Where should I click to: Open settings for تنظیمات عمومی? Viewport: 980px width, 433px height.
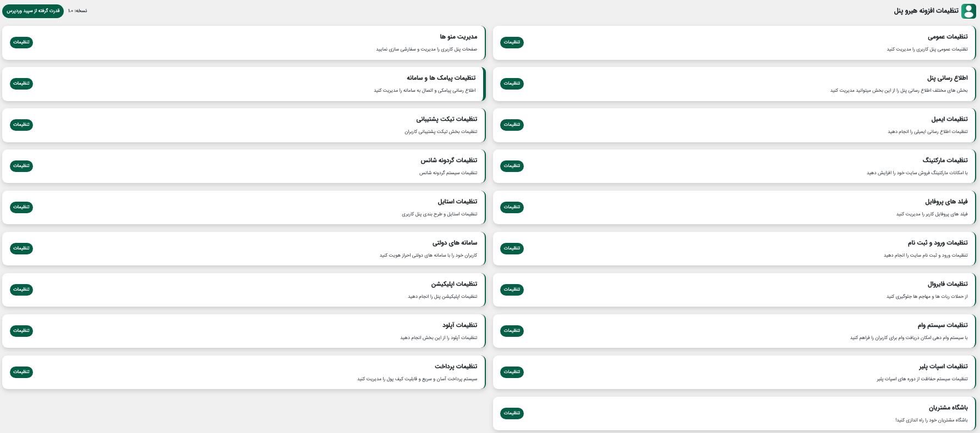pyautogui.click(x=512, y=42)
